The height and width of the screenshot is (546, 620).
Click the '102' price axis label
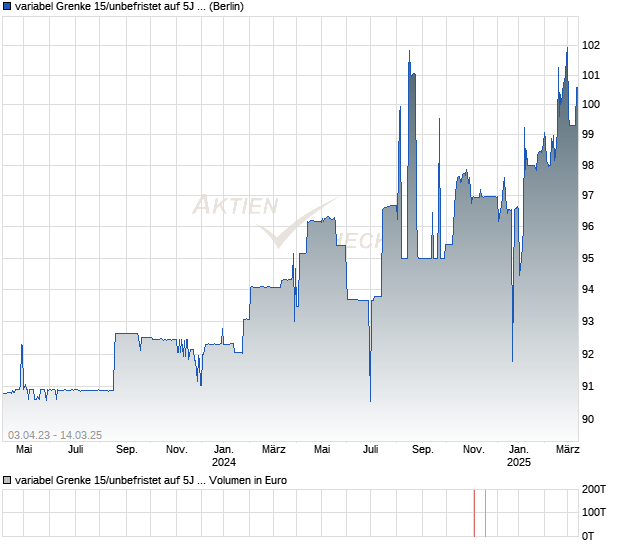click(591, 45)
